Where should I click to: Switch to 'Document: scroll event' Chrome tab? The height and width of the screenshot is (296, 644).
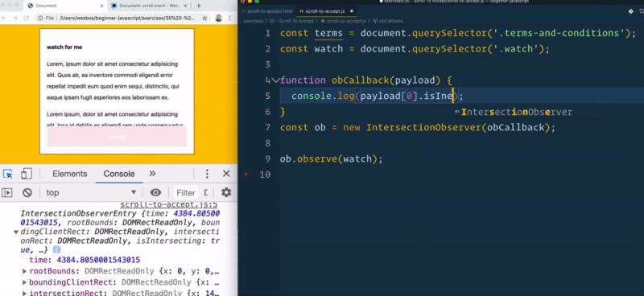pyautogui.click(x=150, y=6)
